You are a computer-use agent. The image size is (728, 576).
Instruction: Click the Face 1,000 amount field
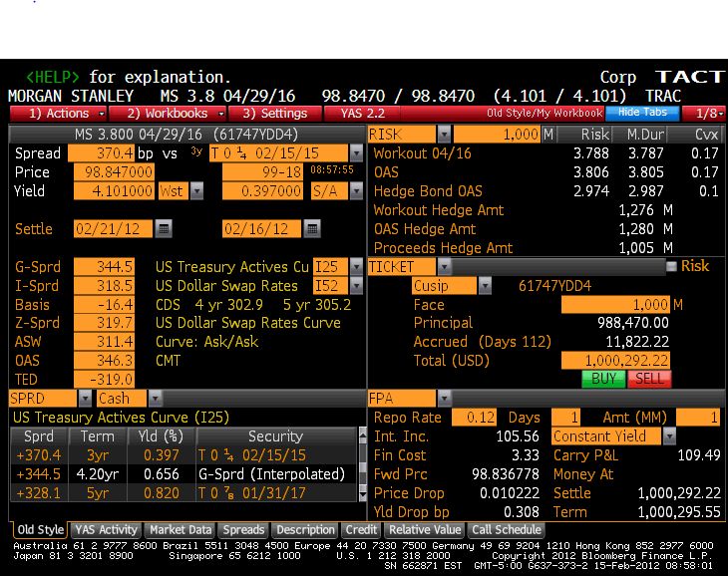pyautogui.click(x=615, y=305)
